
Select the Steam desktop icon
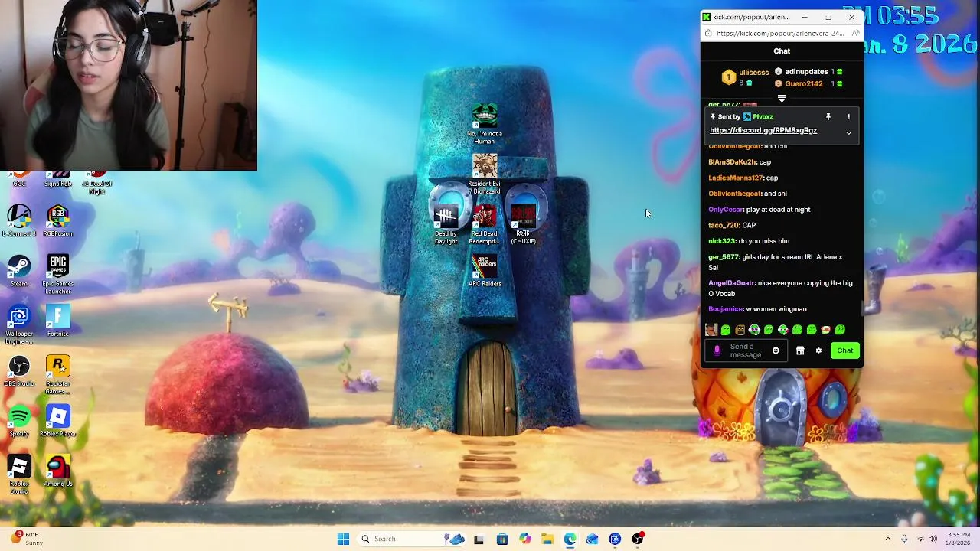point(19,271)
